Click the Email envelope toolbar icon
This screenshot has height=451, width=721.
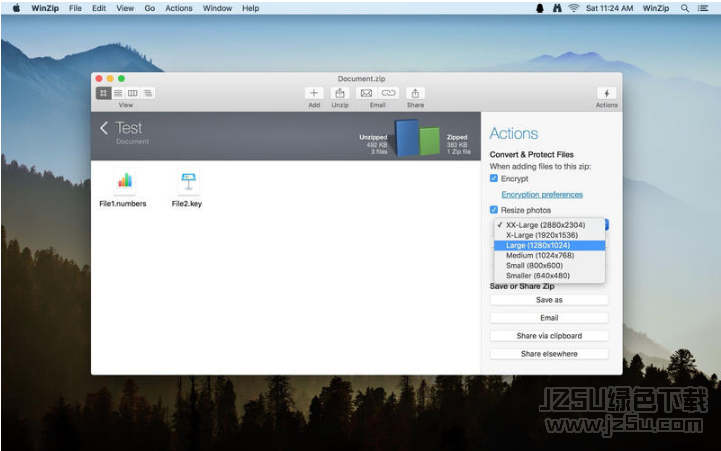tap(366, 93)
